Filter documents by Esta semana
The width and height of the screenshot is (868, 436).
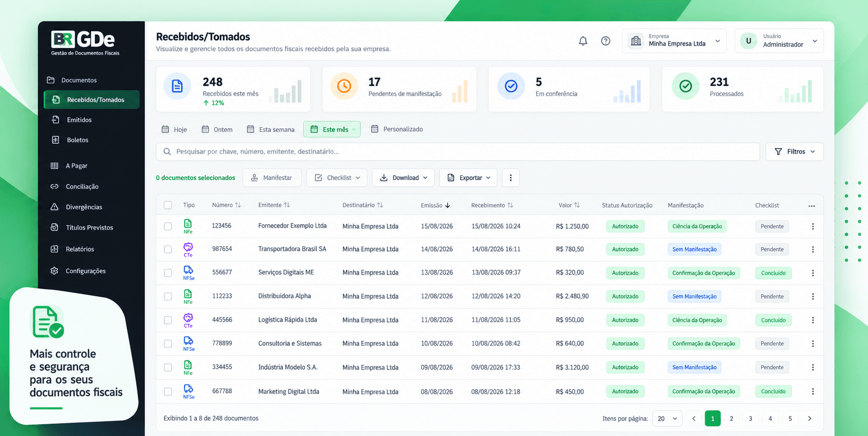(x=271, y=129)
